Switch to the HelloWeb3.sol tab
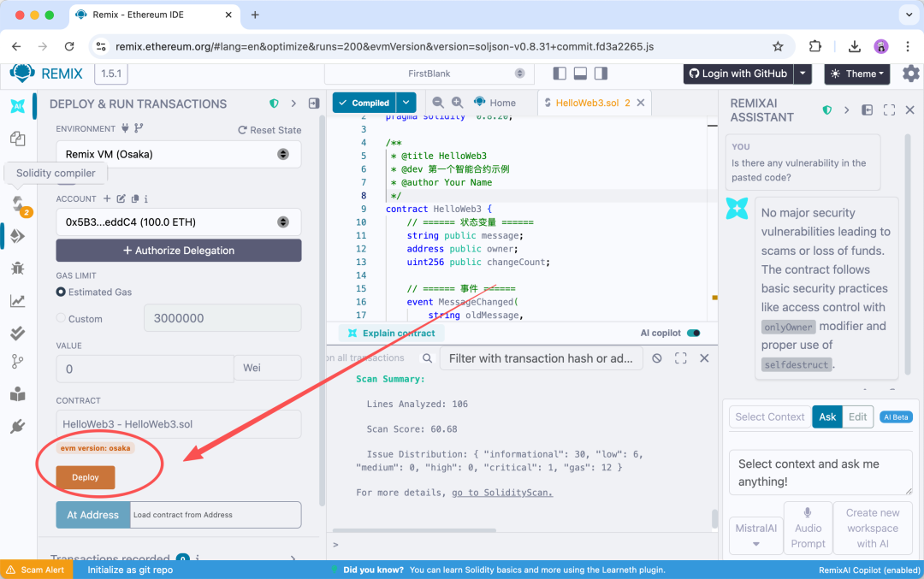This screenshot has height=579, width=924. click(x=587, y=103)
